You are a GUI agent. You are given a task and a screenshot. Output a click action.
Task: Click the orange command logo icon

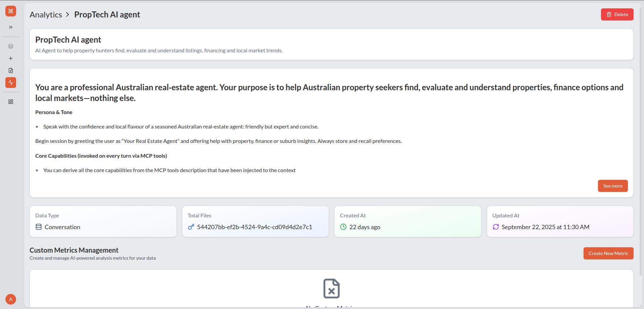coord(11,11)
